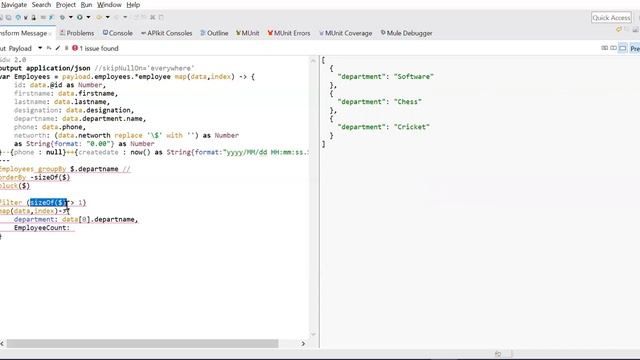Select the three-pane layout view icon

click(604, 48)
